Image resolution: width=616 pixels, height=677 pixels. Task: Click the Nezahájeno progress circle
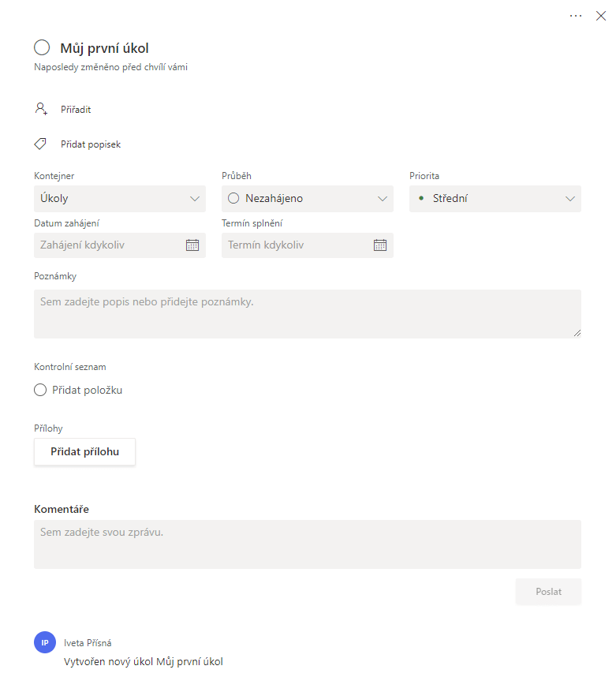point(233,198)
